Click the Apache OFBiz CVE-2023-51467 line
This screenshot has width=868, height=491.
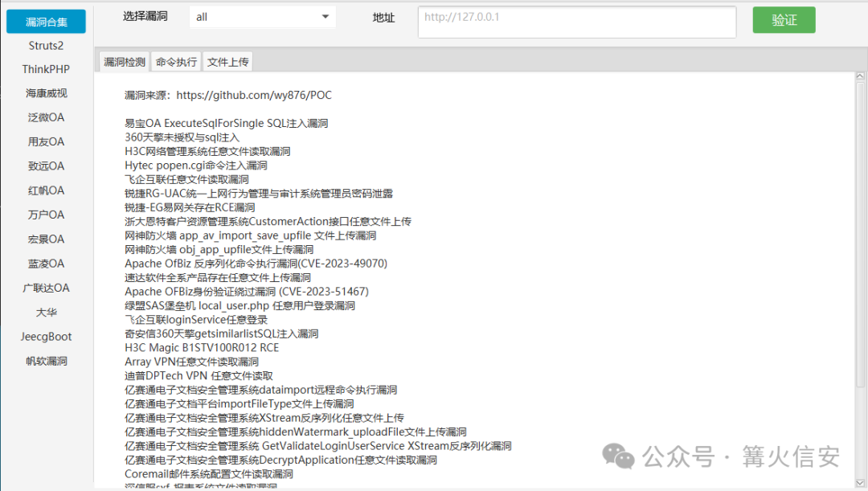point(247,291)
